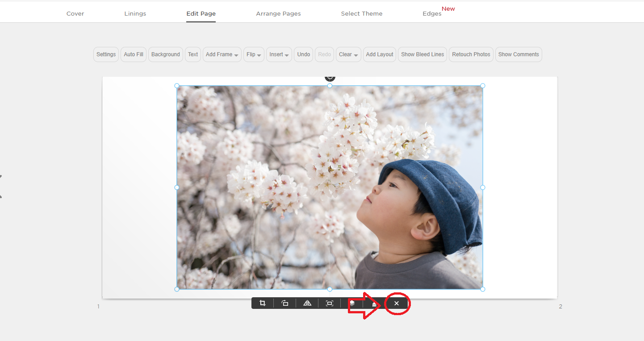Open the Cover tab
The height and width of the screenshot is (341, 644).
click(x=75, y=13)
